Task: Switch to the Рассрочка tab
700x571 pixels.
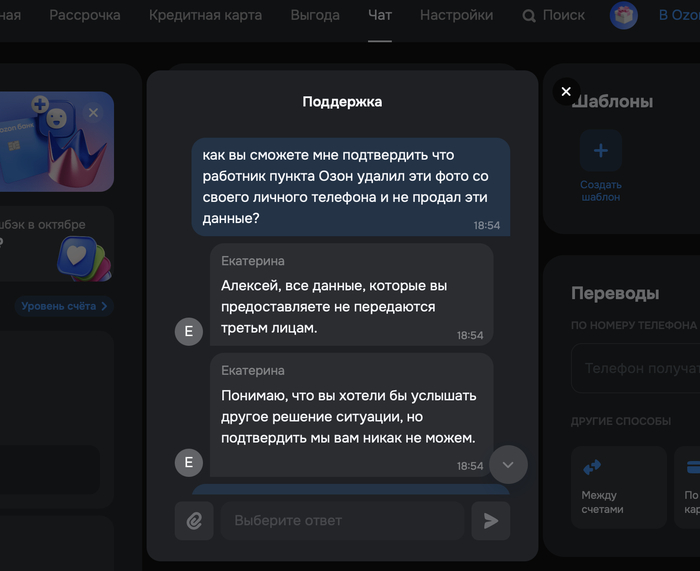Action: point(85,16)
